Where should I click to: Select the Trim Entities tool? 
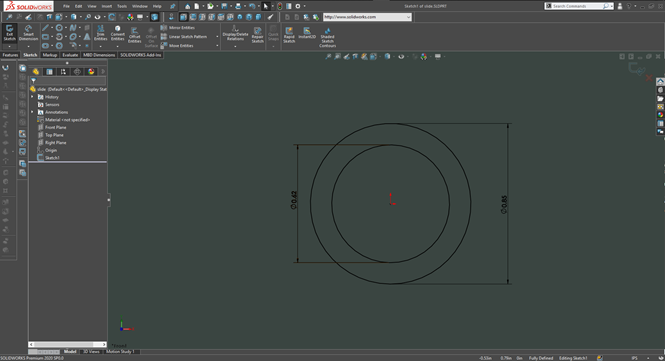click(x=101, y=33)
